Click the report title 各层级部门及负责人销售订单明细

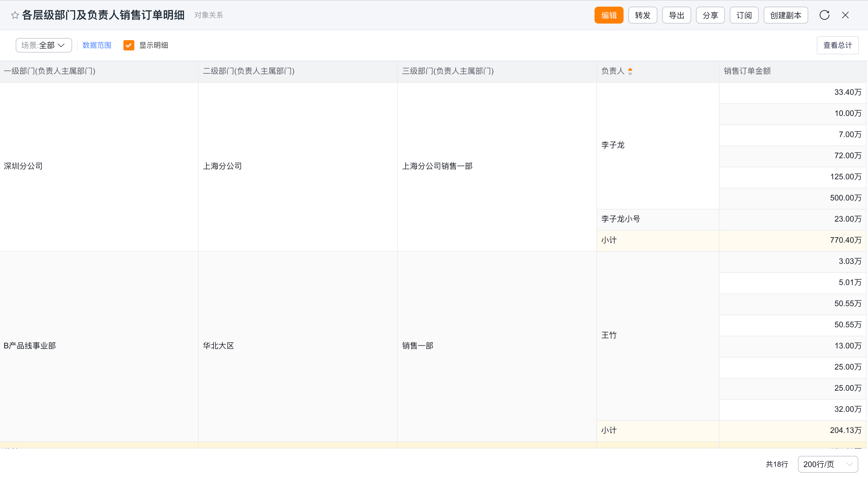pos(103,15)
